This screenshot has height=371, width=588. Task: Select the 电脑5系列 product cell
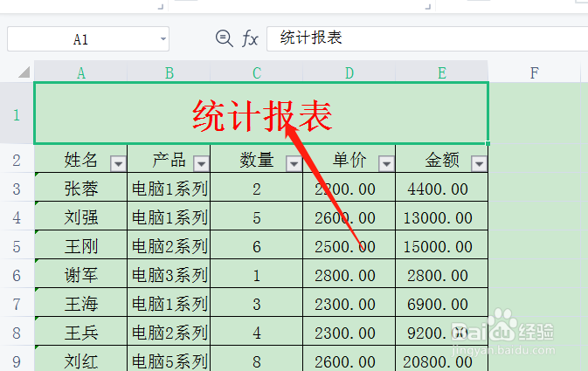[169, 359]
